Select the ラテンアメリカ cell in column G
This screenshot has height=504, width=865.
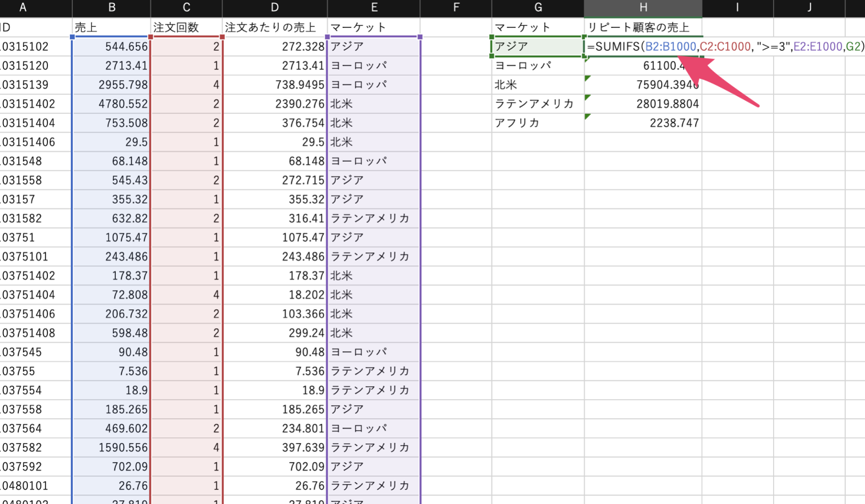538,103
